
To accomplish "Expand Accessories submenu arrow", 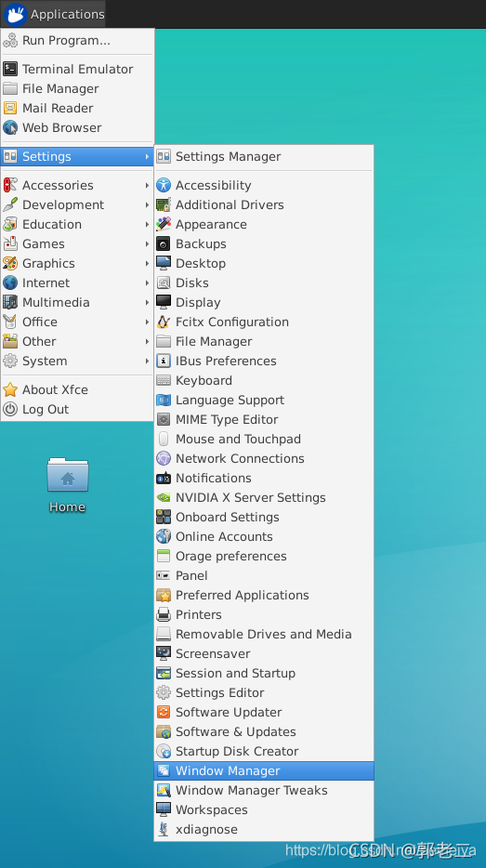I will coord(147,186).
